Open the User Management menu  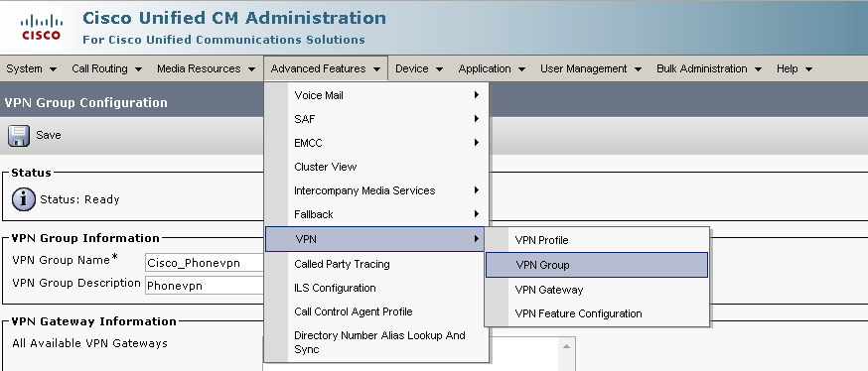click(591, 69)
